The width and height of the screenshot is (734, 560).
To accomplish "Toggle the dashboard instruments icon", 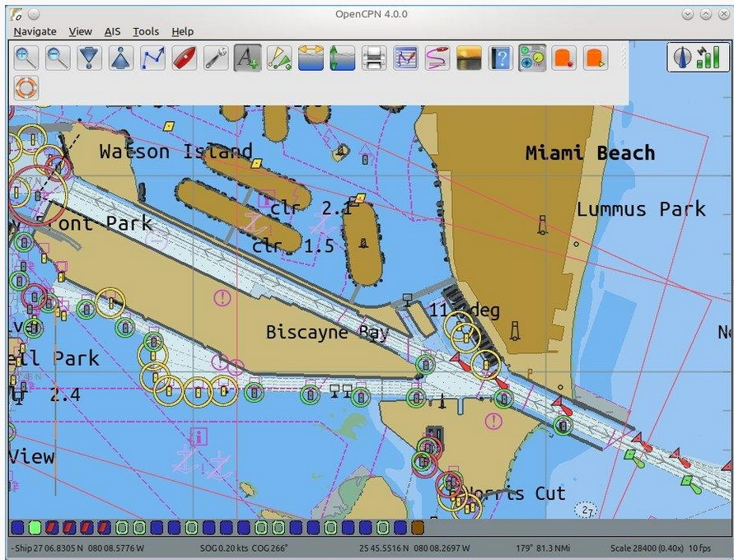I will [532, 58].
